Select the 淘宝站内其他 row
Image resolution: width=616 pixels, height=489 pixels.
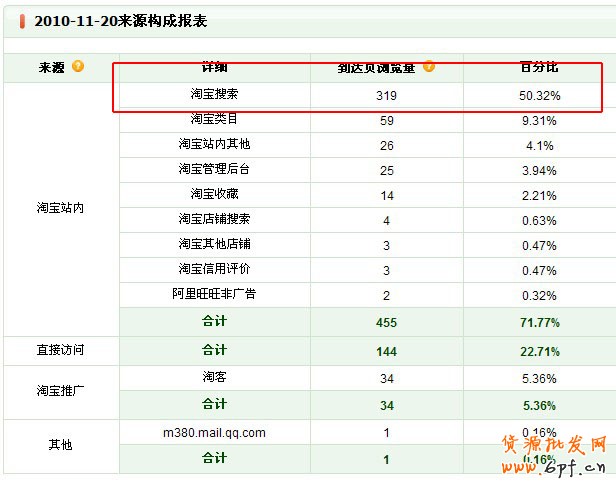214,145
